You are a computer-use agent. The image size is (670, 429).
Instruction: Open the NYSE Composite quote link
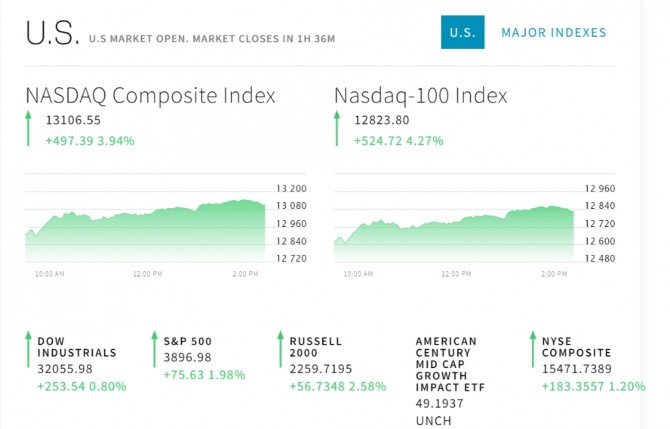[x=576, y=347]
